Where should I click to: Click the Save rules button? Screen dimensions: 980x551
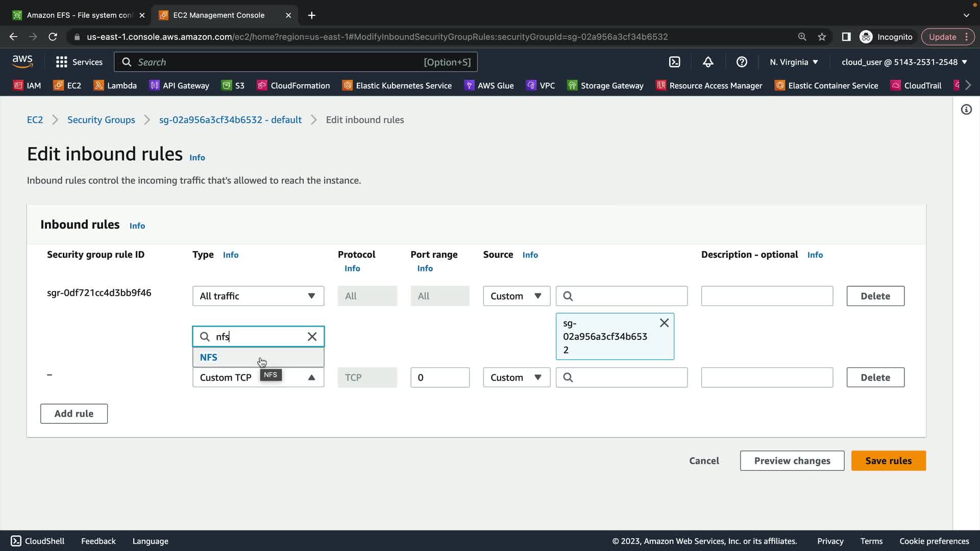tap(888, 461)
